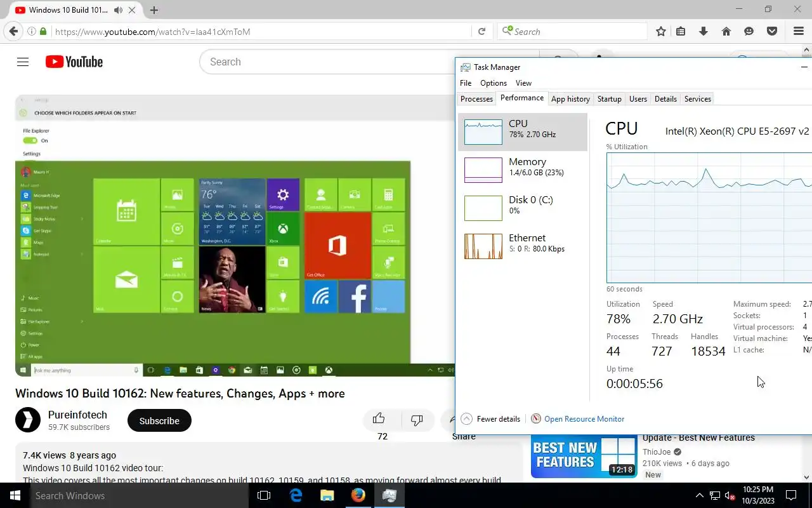Subscribe to the Pureinfotech channel

[x=159, y=420]
